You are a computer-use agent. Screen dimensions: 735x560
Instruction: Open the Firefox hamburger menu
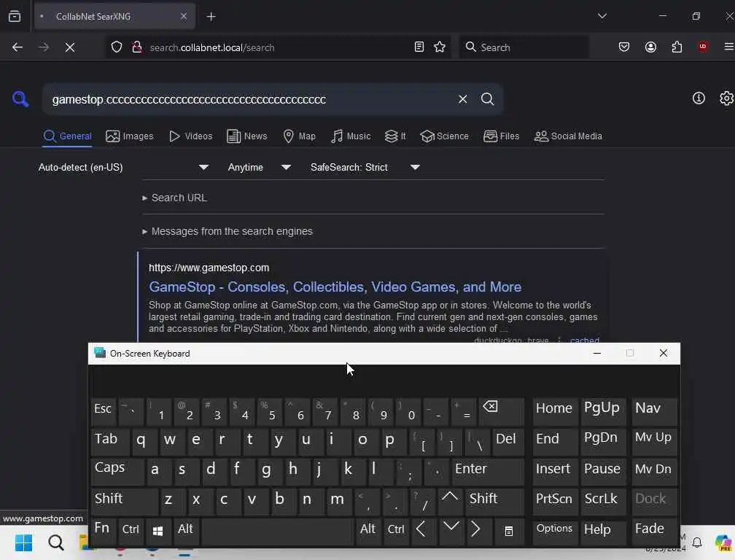tap(729, 47)
